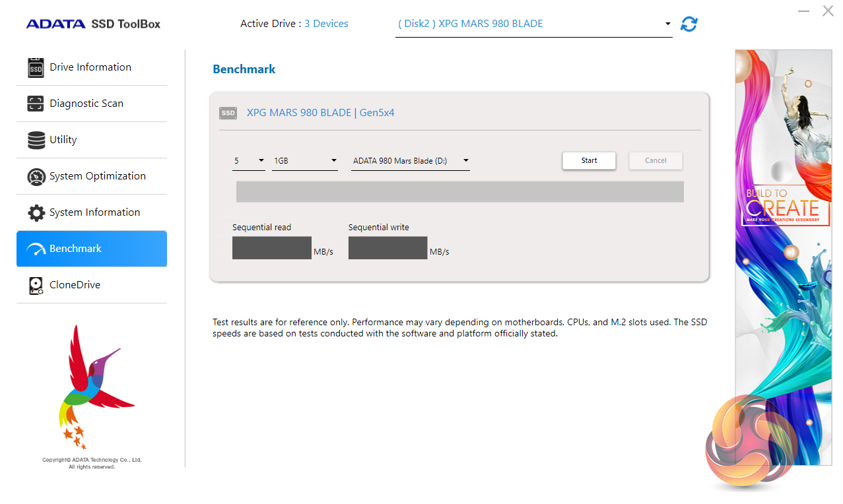This screenshot has width=843, height=504.
Task: Click the Benchmark page heading
Action: click(244, 69)
